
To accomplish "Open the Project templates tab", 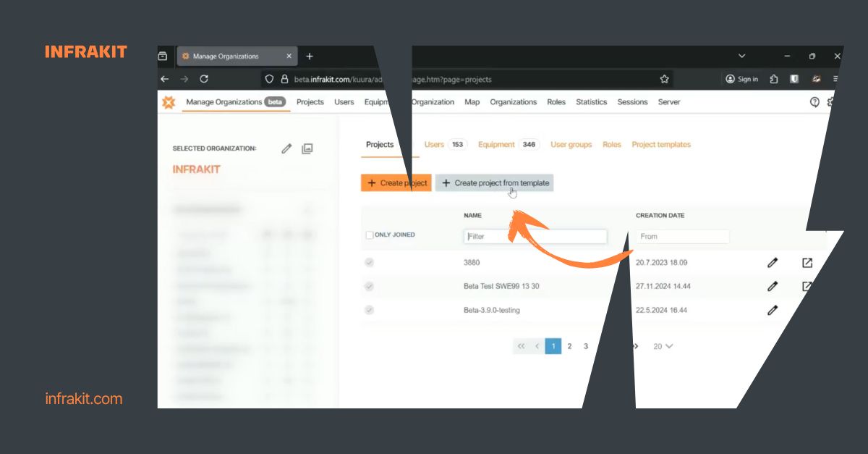I will coord(661,145).
